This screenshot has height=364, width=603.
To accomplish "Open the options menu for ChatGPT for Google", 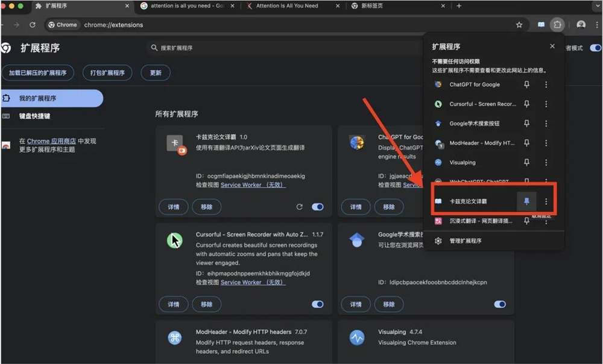I will pyautogui.click(x=546, y=84).
